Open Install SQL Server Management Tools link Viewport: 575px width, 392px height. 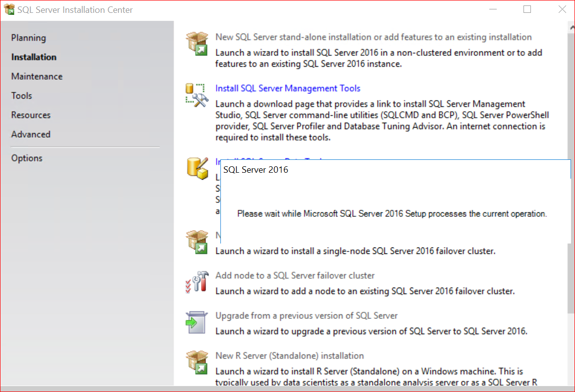[x=288, y=88]
